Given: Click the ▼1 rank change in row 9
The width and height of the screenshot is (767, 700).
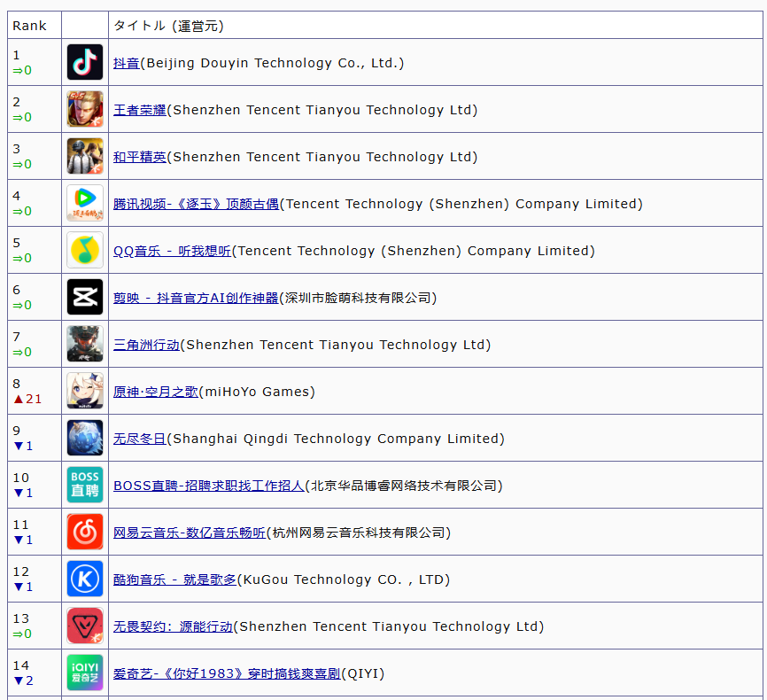Looking at the screenshot, I should [x=24, y=446].
